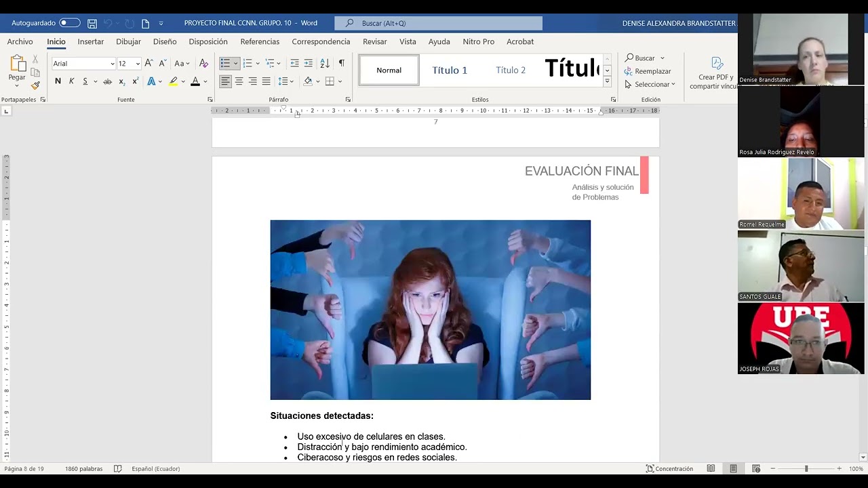Click the center alignment icon
868x488 pixels.
[x=239, y=81]
